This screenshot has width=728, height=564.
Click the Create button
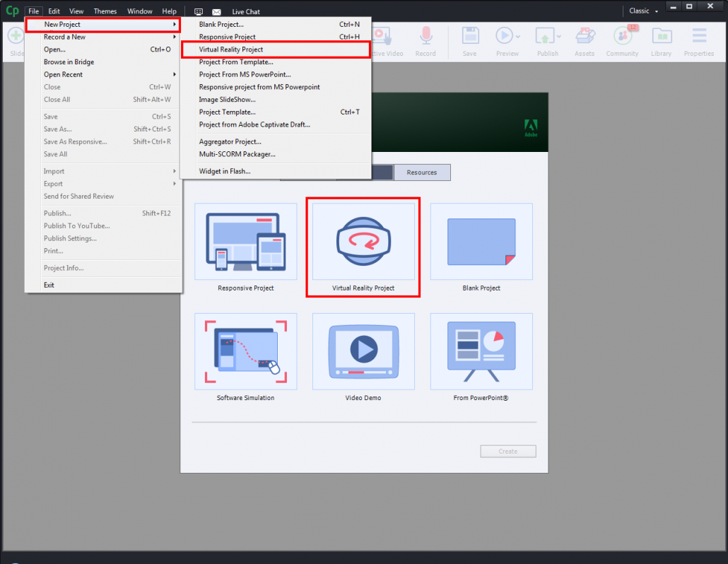coord(507,451)
